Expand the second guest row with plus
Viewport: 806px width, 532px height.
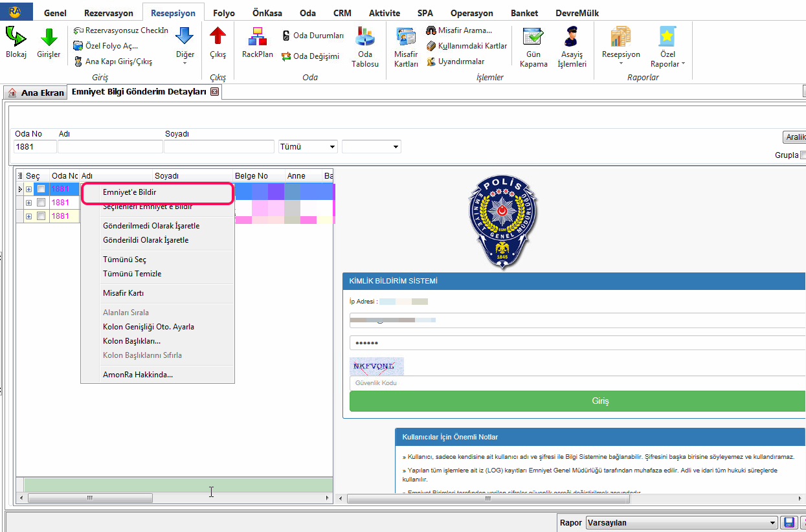28,203
